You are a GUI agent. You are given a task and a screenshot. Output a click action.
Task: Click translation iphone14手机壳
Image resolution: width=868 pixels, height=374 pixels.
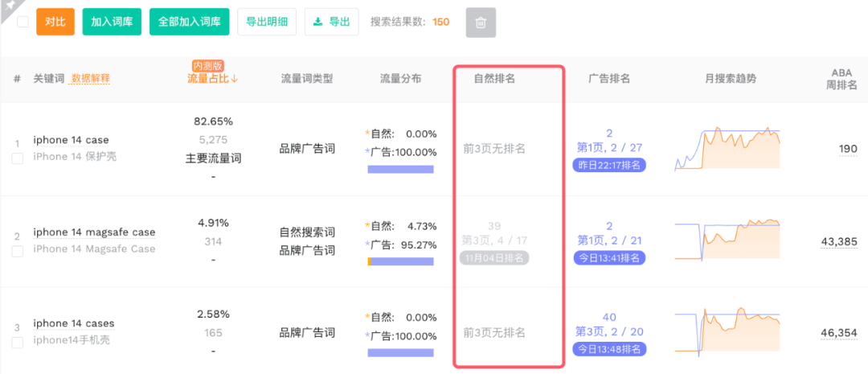pyautogui.click(x=72, y=340)
